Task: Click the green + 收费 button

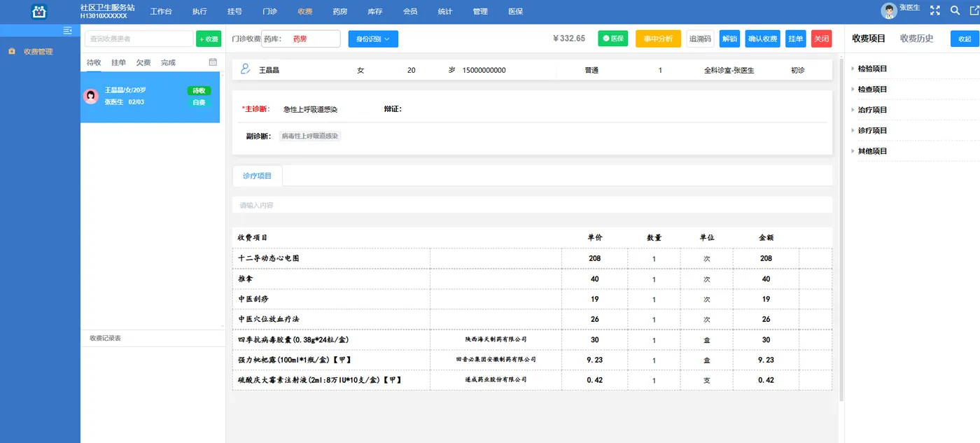Action: [209, 39]
